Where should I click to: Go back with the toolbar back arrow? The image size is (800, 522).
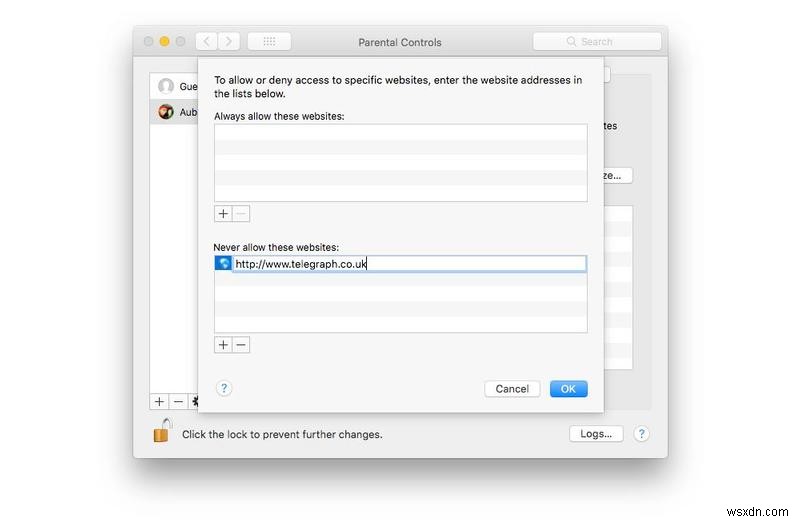pos(207,41)
